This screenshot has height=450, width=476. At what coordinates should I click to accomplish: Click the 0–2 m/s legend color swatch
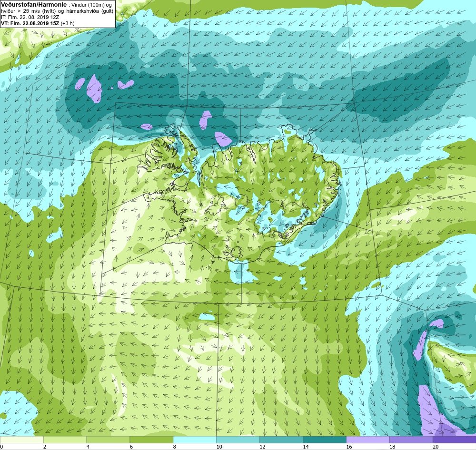[x=21, y=440]
